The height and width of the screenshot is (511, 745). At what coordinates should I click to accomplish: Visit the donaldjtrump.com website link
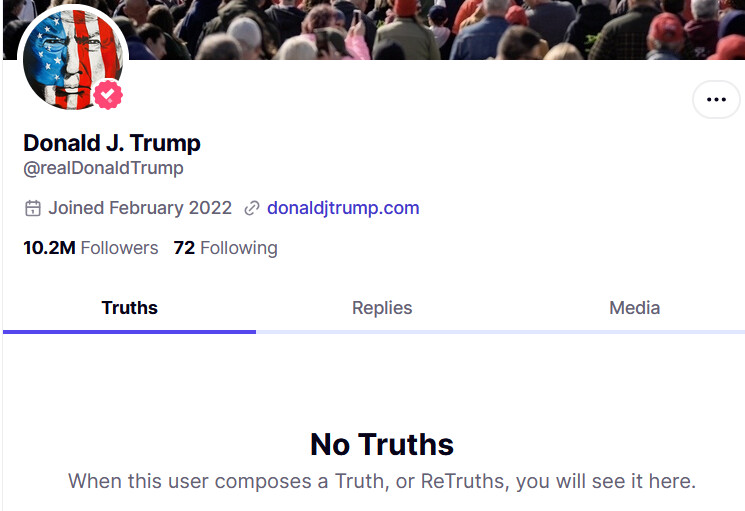343,208
